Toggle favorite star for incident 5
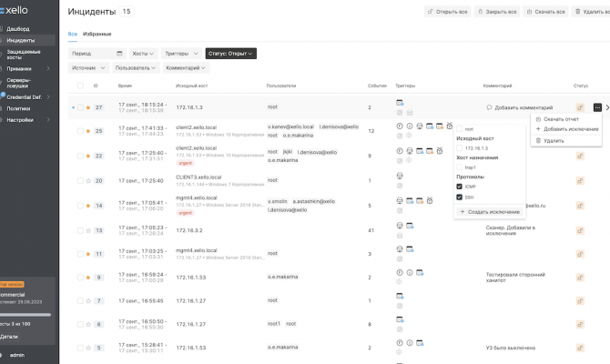Viewport: 610px width, 364px height. point(88,348)
